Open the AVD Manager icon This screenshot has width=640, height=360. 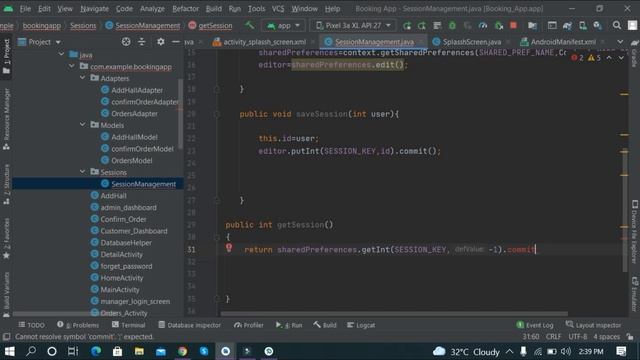point(583,26)
